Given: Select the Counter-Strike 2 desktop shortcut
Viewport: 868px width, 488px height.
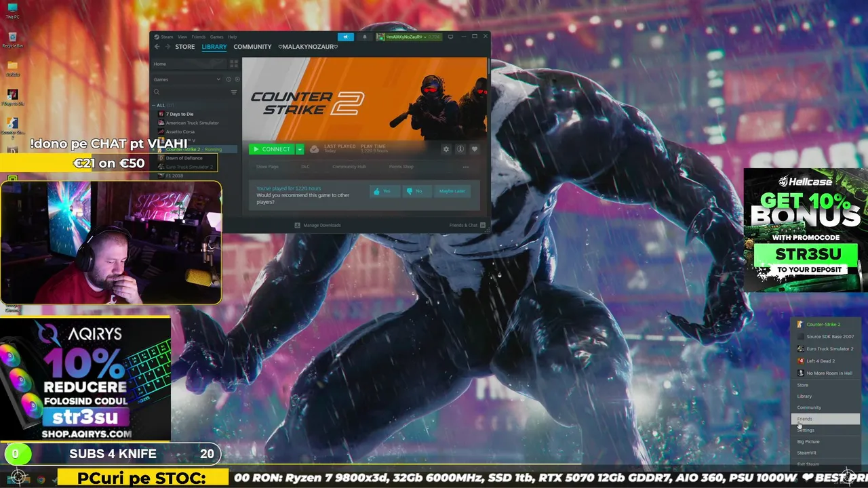Looking at the screenshot, I should [12, 126].
